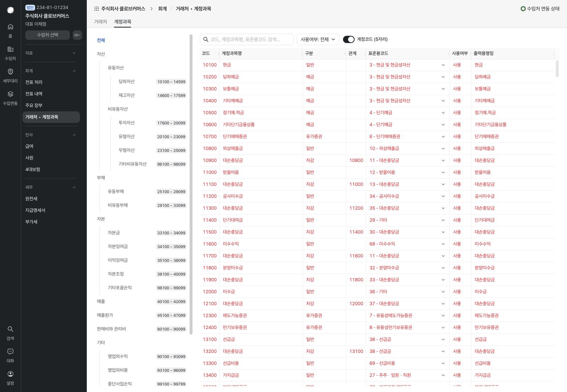This screenshot has width=567, height=392.
Task: Click the app logo icon at top left
Action: click(x=10, y=10)
